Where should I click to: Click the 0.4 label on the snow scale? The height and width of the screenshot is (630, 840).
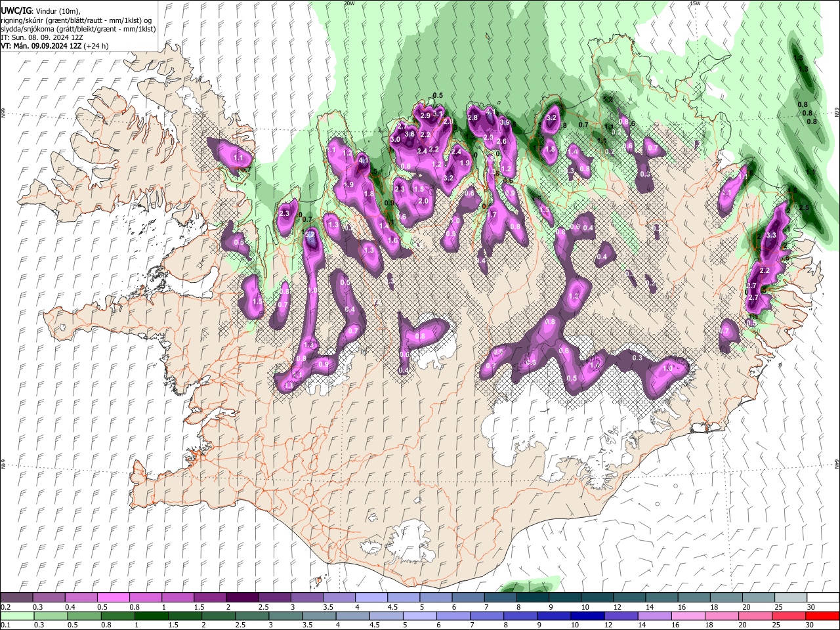70,607
